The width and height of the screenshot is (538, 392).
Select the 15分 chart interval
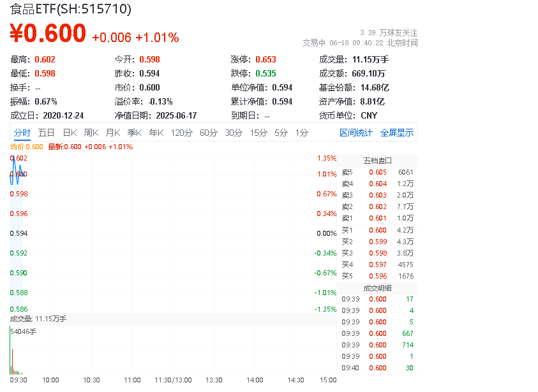click(258, 133)
